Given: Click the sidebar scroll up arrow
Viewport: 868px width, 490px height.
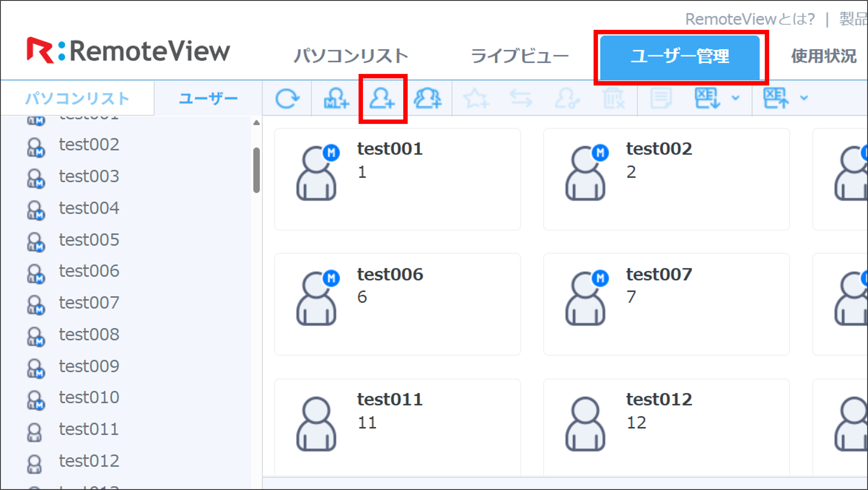Looking at the screenshot, I should [x=256, y=123].
